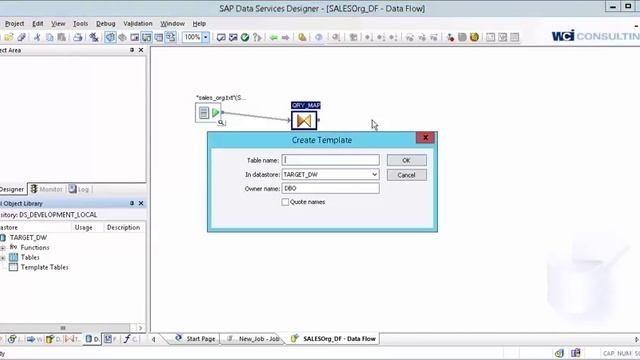
Task: Click the gray cylinder toolbar icon
Action: click(462, 37)
